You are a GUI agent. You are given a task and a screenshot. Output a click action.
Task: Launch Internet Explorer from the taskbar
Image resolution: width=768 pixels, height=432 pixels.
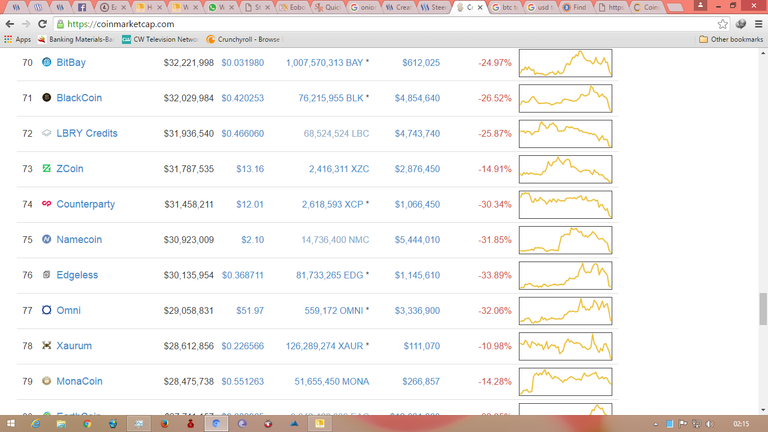[35, 424]
